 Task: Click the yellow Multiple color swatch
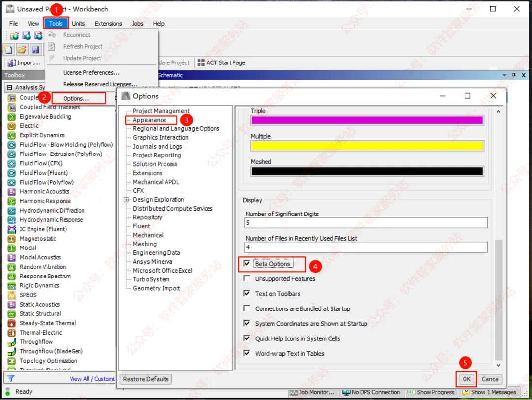(367, 146)
